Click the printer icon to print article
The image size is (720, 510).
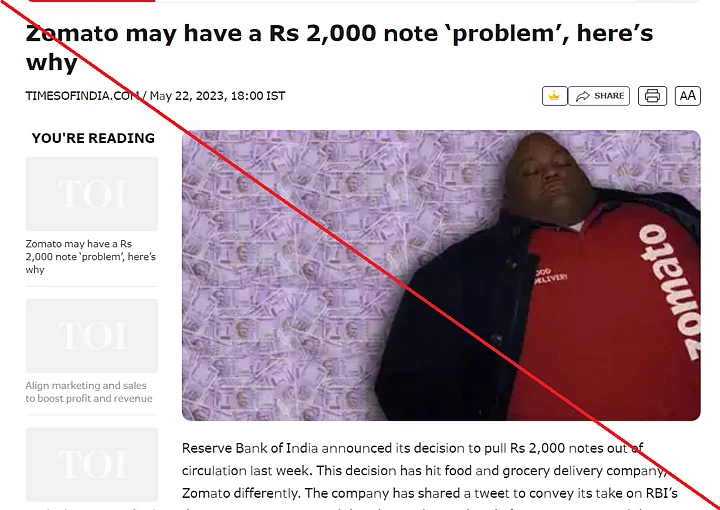pos(652,96)
